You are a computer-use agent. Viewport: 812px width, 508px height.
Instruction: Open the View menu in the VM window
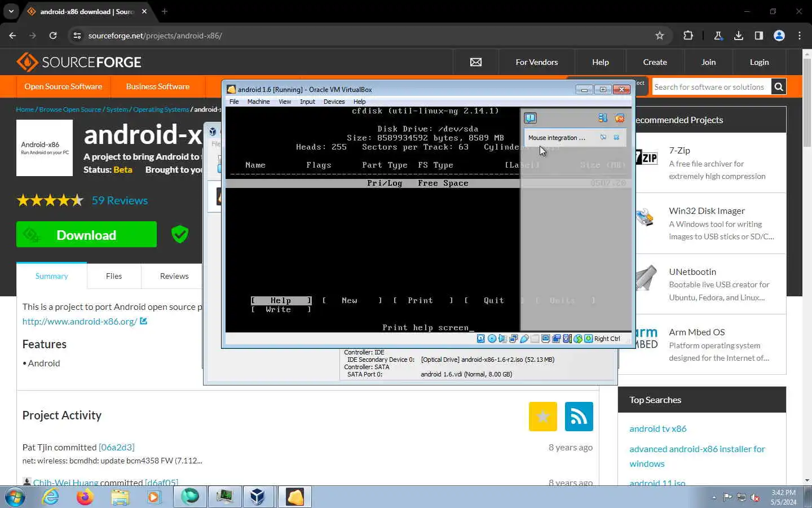pos(285,102)
